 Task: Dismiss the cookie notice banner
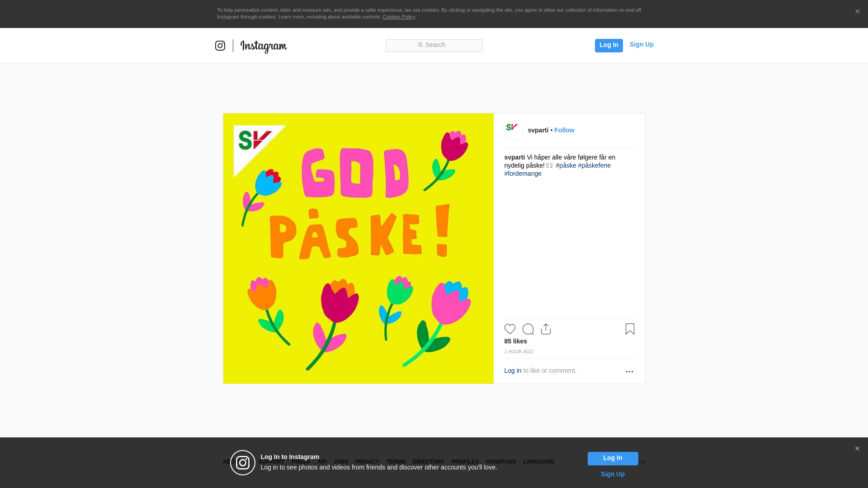[857, 12]
